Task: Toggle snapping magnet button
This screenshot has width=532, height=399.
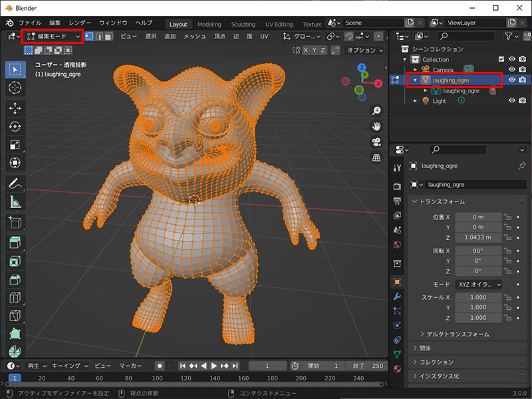Action: [x=348, y=37]
